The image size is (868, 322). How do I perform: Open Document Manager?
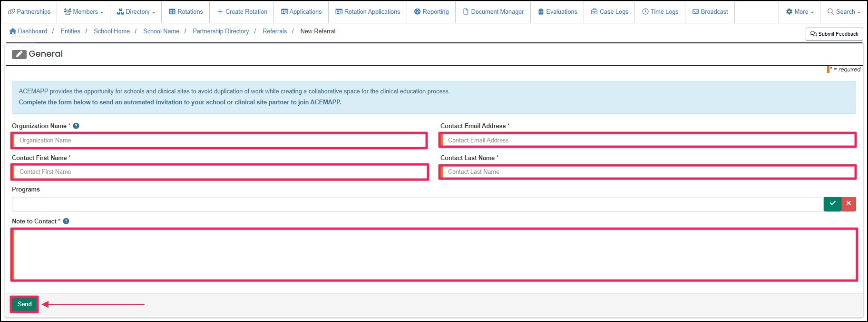coord(493,11)
